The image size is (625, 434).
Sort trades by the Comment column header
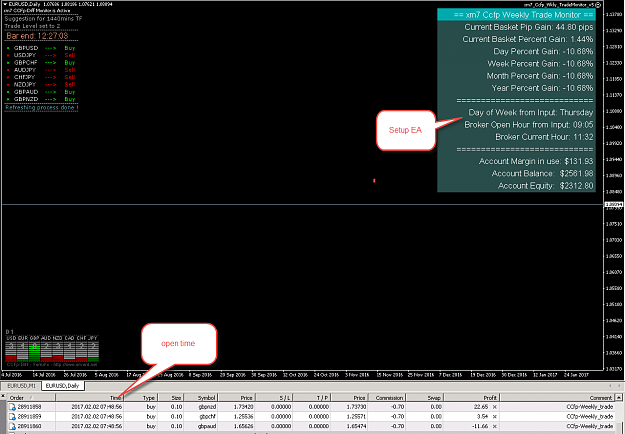coord(558,398)
